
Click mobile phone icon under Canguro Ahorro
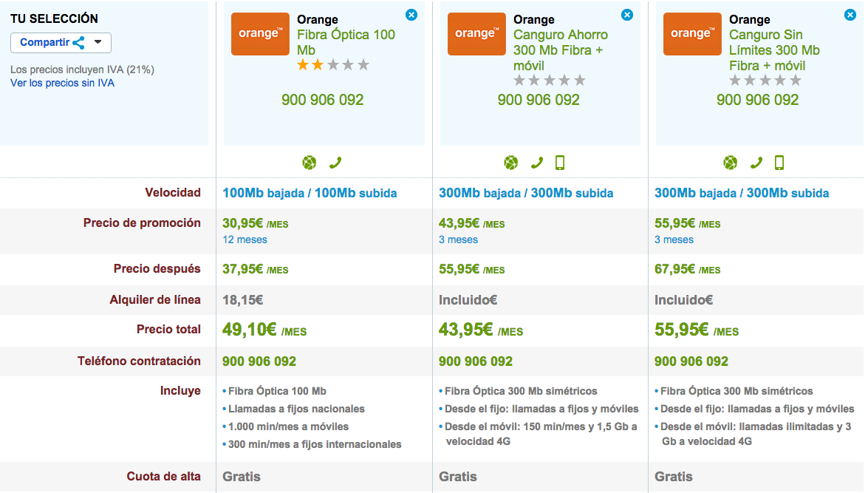[560, 163]
